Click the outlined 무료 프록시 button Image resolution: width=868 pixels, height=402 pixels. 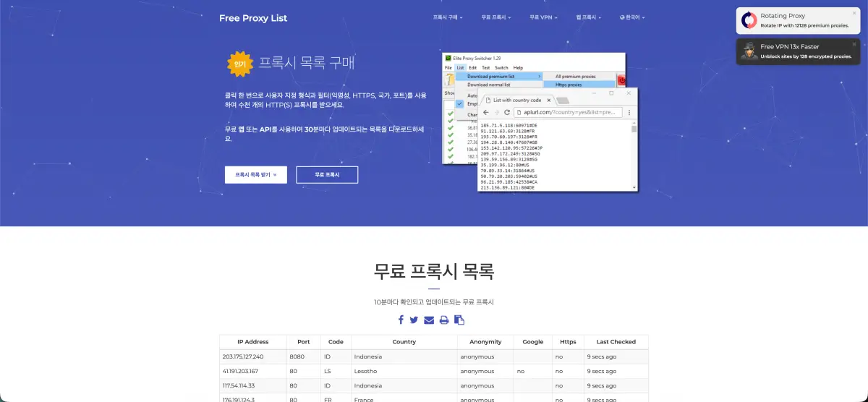pos(327,175)
